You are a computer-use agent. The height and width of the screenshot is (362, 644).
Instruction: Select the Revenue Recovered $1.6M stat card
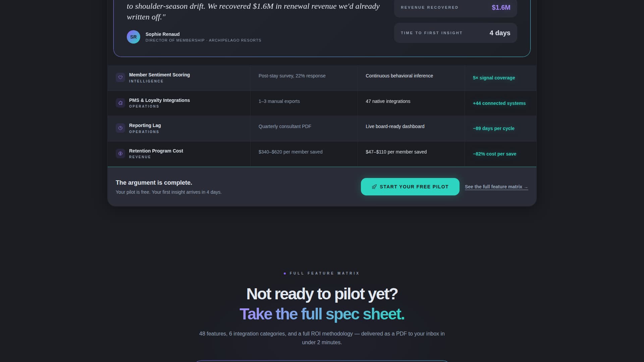coord(455,7)
